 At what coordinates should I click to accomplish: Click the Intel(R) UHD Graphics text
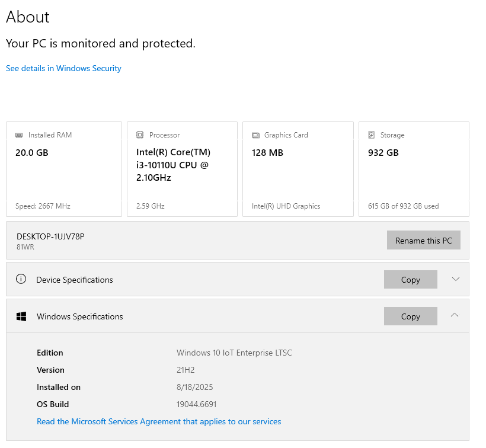(286, 206)
